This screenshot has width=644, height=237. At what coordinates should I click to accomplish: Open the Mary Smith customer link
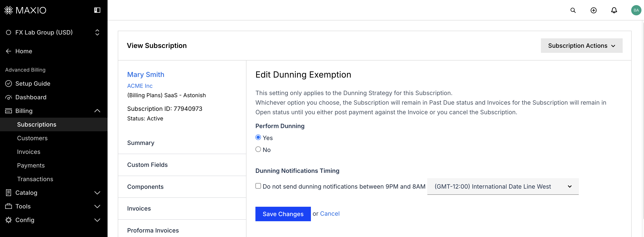coord(146,75)
